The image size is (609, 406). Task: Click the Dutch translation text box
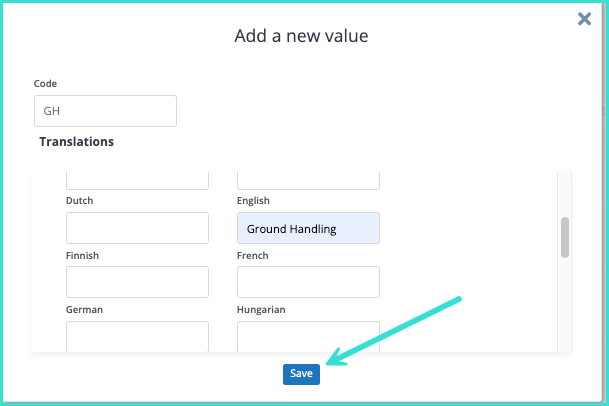point(137,228)
